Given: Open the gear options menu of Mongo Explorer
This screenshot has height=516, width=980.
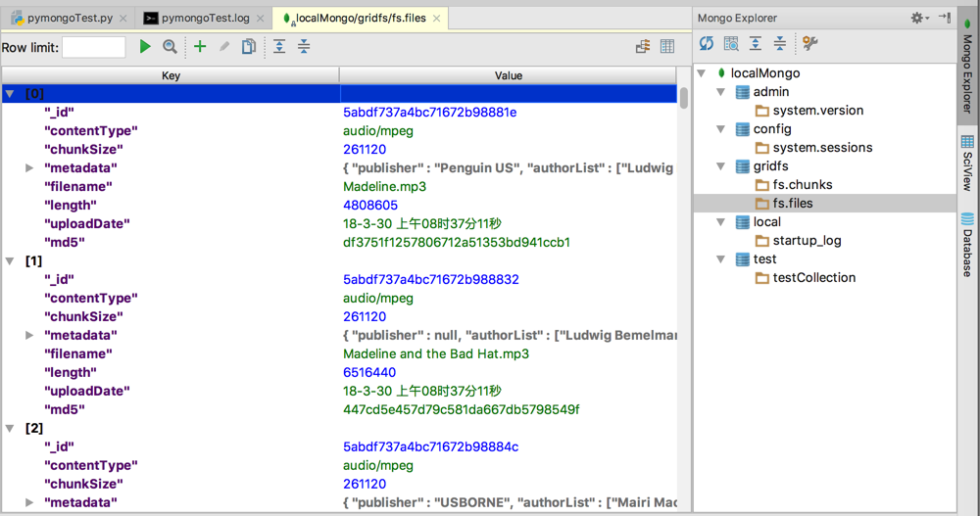Looking at the screenshot, I should pyautogui.click(x=919, y=19).
